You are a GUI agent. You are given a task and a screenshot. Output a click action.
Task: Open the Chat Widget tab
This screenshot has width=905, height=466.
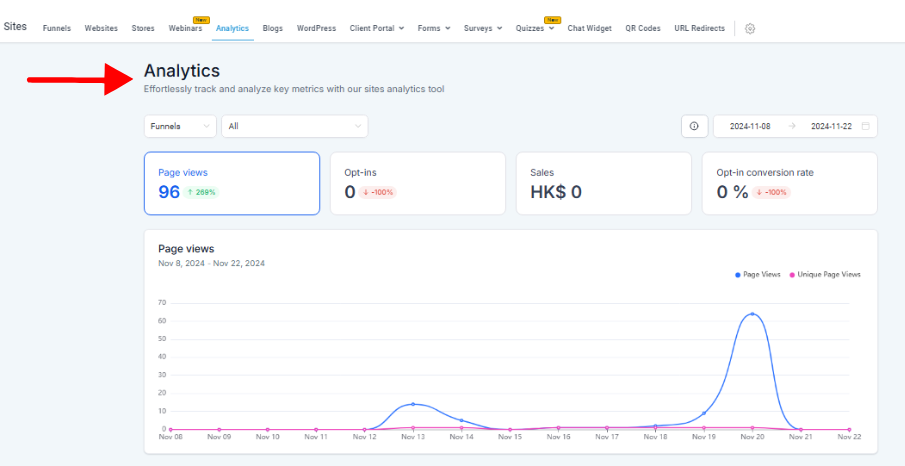589,28
